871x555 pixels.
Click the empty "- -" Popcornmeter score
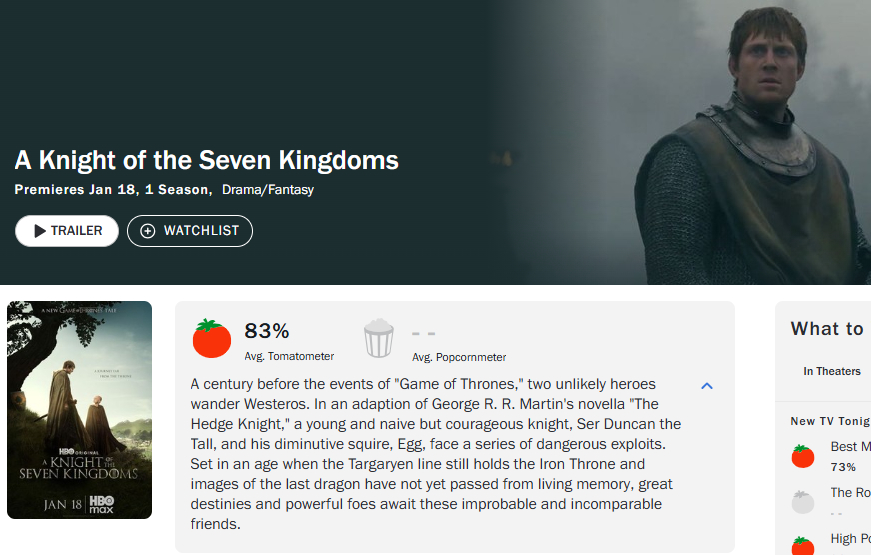point(424,333)
